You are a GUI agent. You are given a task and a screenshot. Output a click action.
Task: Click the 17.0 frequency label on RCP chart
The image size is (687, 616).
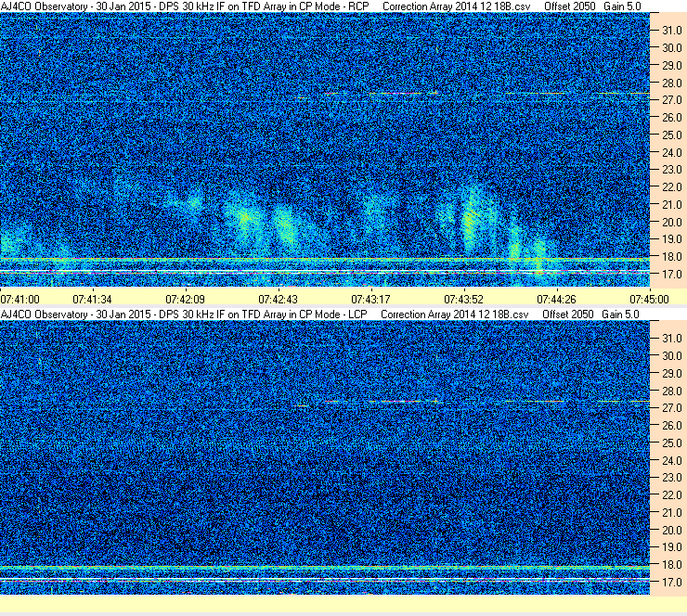pyautogui.click(x=671, y=275)
